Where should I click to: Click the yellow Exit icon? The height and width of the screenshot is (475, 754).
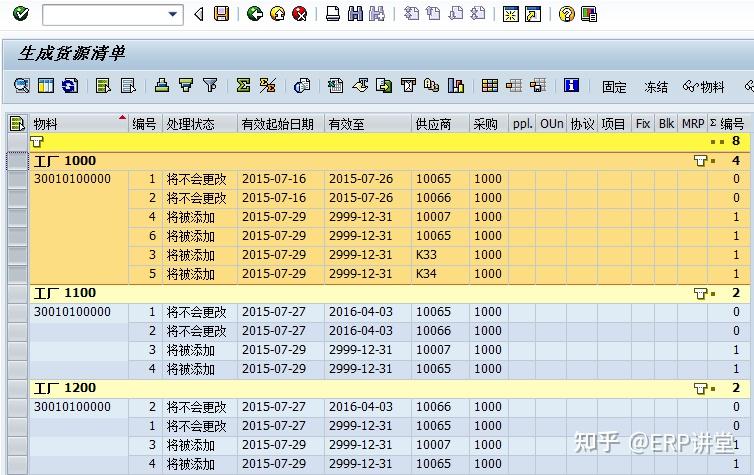pos(277,13)
